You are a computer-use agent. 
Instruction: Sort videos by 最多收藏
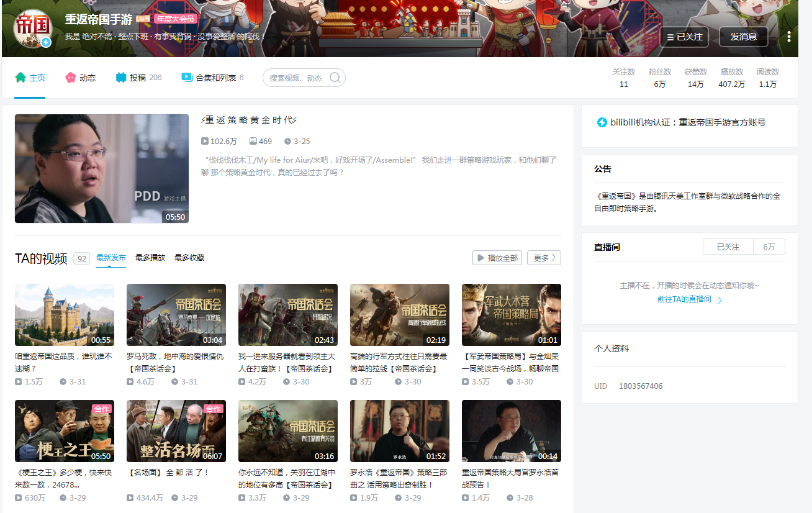[189, 258]
